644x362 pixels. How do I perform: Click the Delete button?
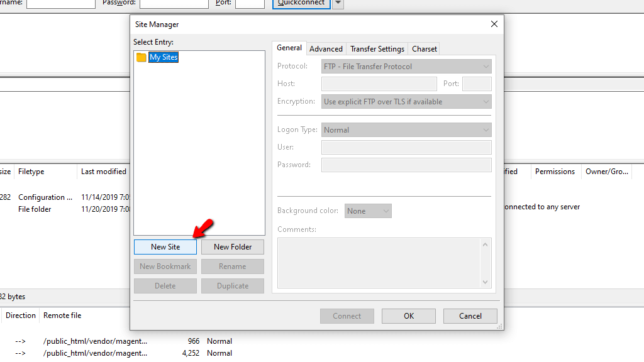point(165,286)
